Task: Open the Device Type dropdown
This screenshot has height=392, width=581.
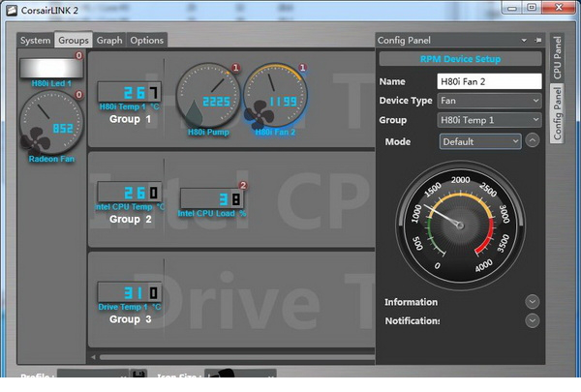Action: [489, 101]
